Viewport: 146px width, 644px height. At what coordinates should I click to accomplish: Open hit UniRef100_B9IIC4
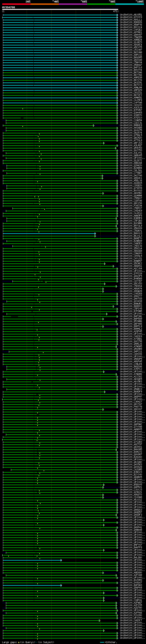131,27
